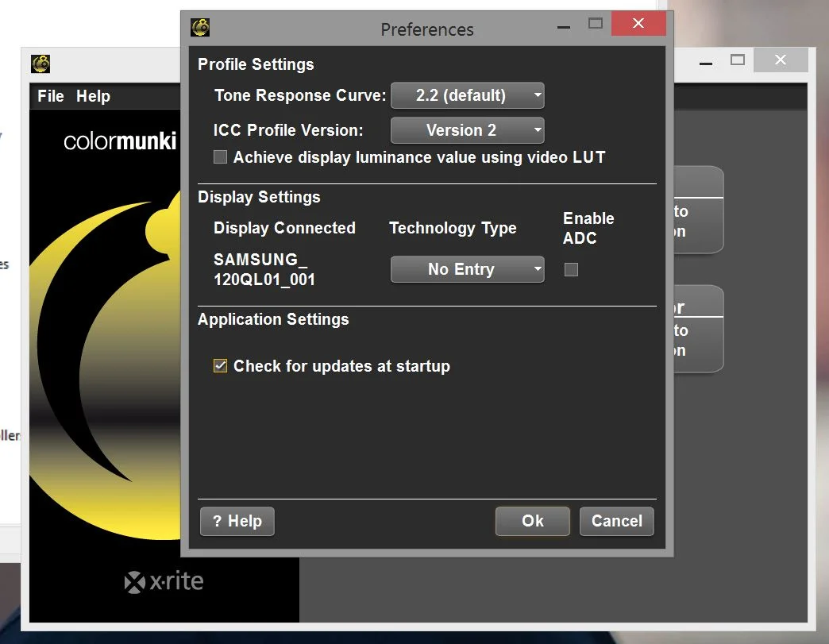Click the Tone Response Curve label

pos(300,95)
